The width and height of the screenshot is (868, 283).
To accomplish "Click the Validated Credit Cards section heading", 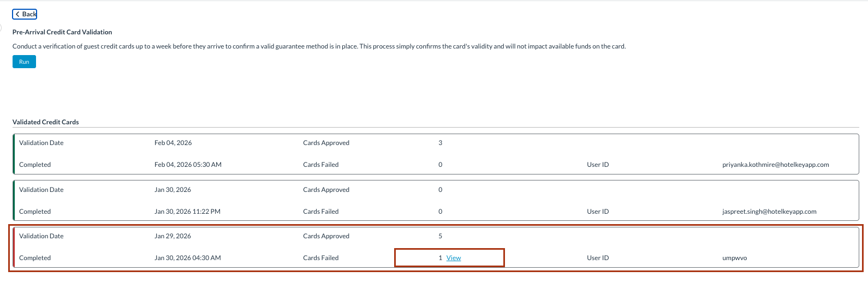I will pos(46,122).
